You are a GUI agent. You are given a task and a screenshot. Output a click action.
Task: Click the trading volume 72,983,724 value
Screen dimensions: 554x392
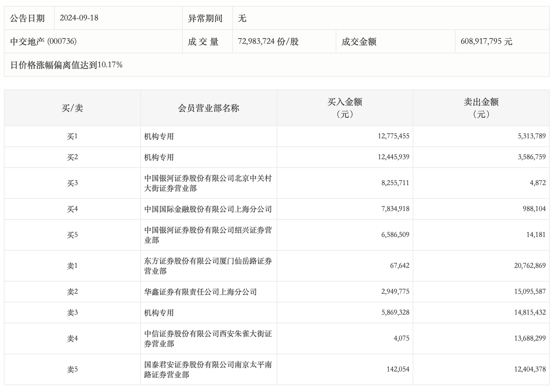(268, 41)
